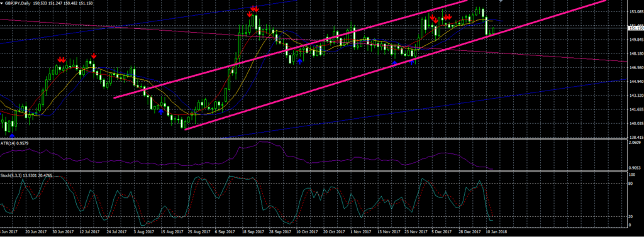The image size is (644, 237).
Task: Click the 28 Sep 2017 date label
Action: point(279,232)
